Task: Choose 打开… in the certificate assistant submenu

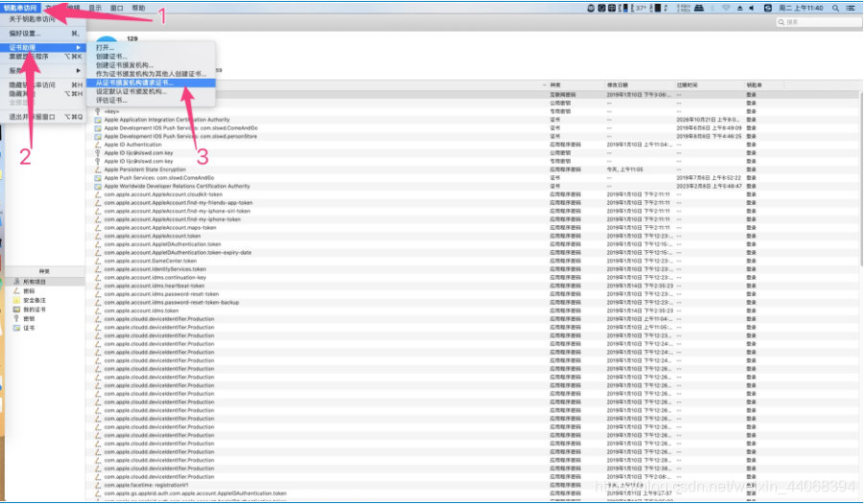Action: point(105,48)
